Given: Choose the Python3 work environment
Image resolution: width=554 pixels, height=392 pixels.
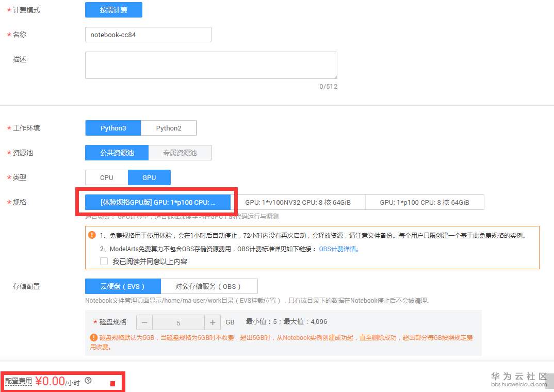Looking at the screenshot, I should point(113,128).
